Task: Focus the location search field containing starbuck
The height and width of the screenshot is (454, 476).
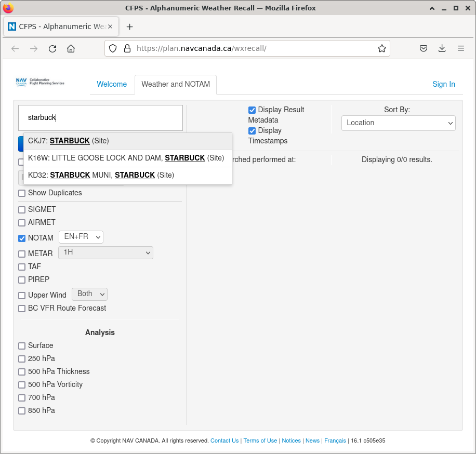Action: [x=100, y=118]
